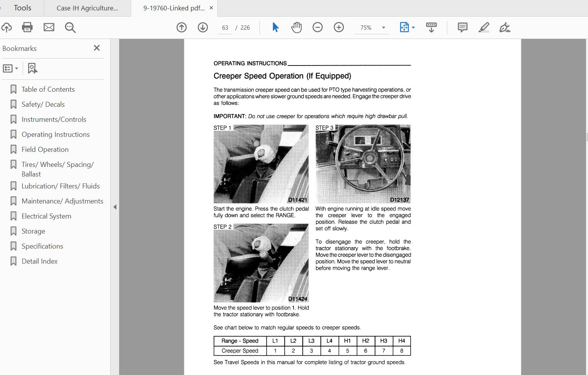Open Specifications bookmark
The image size is (588, 375).
(42, 246)
